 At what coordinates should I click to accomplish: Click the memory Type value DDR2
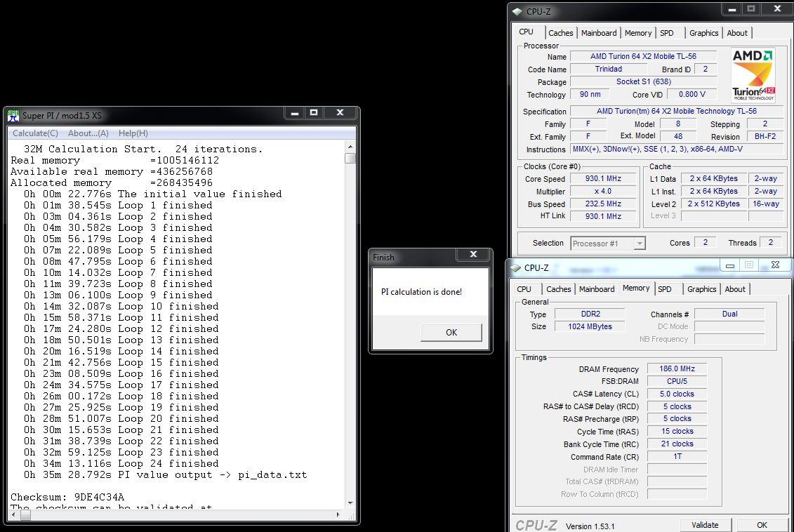pyautogui.click(x=590, y=314)
